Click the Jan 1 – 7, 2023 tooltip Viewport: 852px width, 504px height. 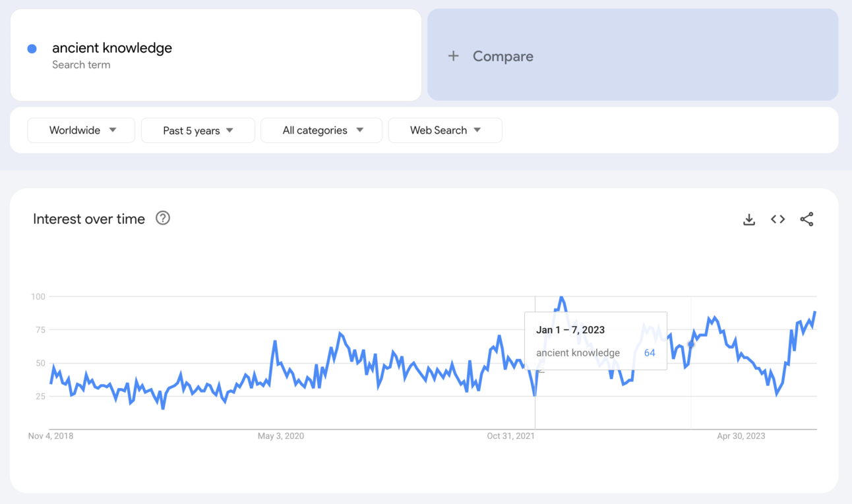tap(595, 341)
